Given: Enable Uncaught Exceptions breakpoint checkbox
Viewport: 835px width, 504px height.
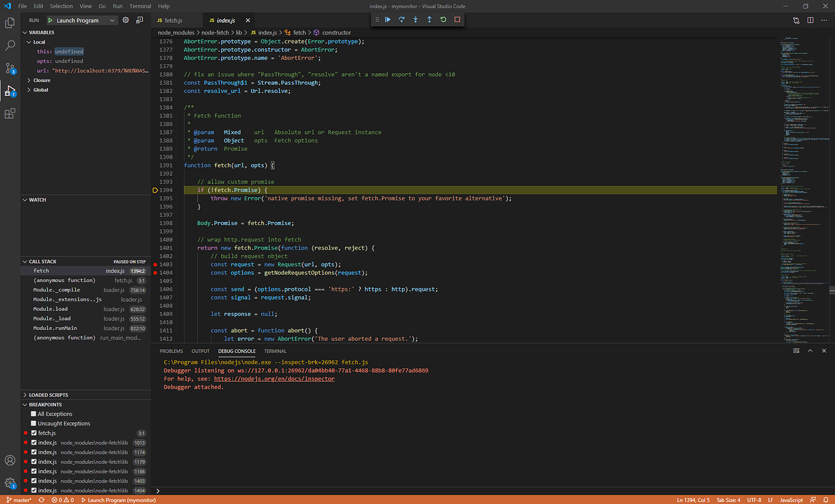Looking at the screenshot, I should tap(33, 423).
